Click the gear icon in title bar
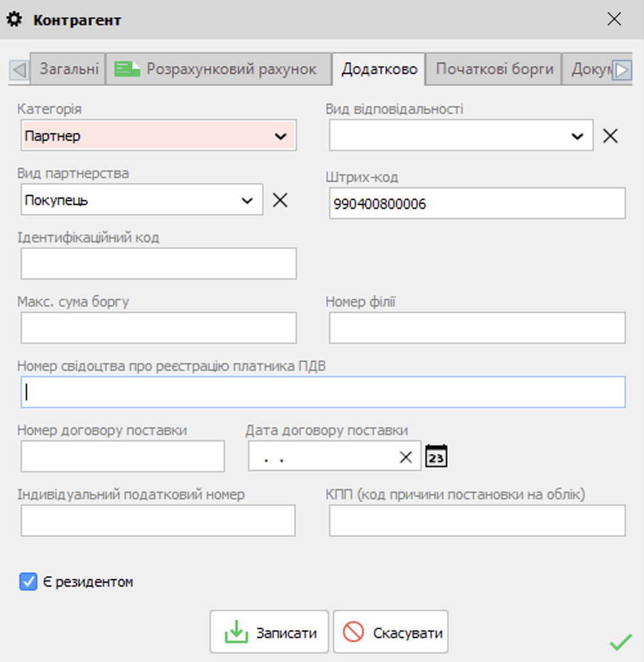This screenshot has width=644, height=662. tap(14, 19)
